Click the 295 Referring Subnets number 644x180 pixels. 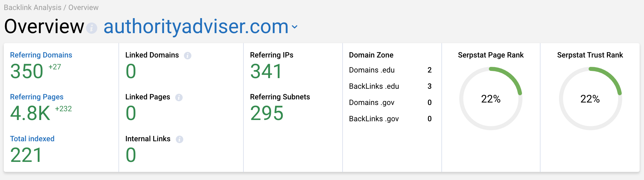[x=267, y=113]
